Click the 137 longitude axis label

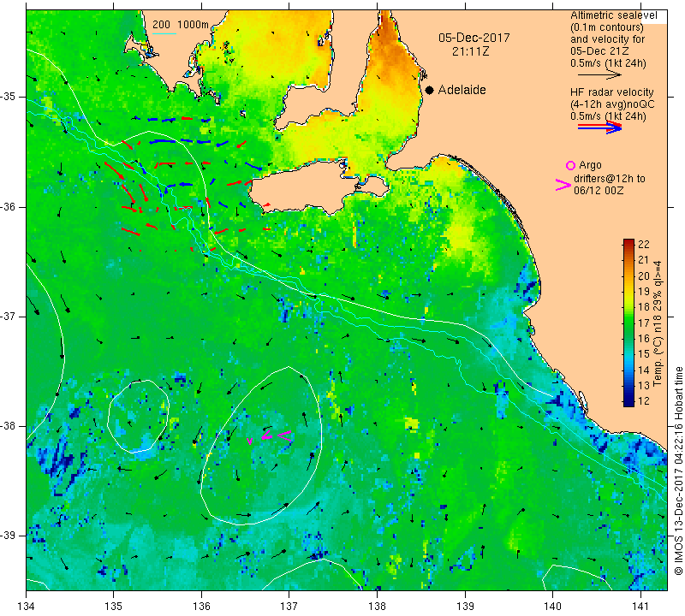pyautogui.click(x=289, y=607)
